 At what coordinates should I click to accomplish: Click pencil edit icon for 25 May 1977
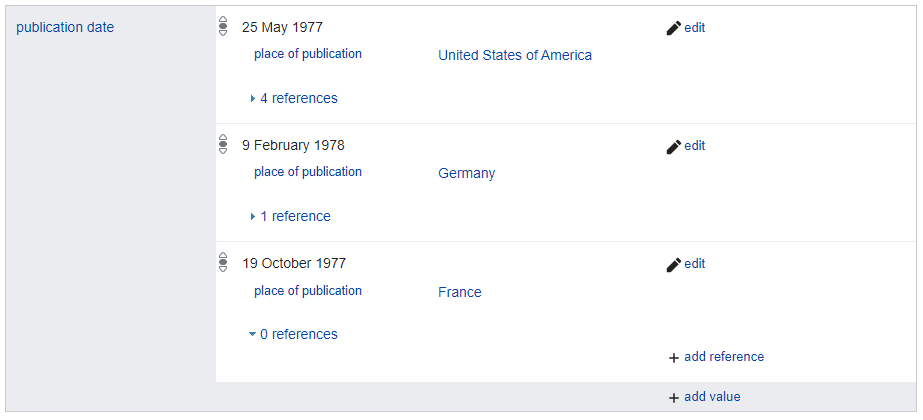pyautogui.click(x=674, y=28)
